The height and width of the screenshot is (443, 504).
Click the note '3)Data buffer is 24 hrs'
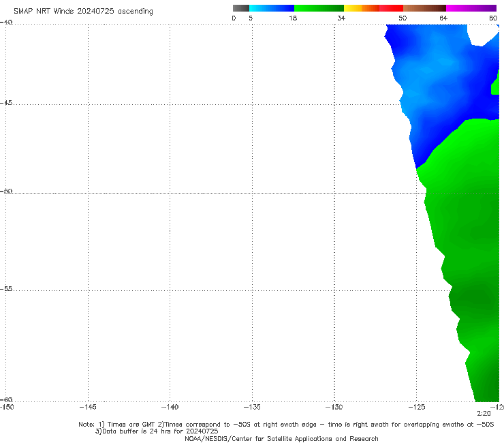click(157, 431)
